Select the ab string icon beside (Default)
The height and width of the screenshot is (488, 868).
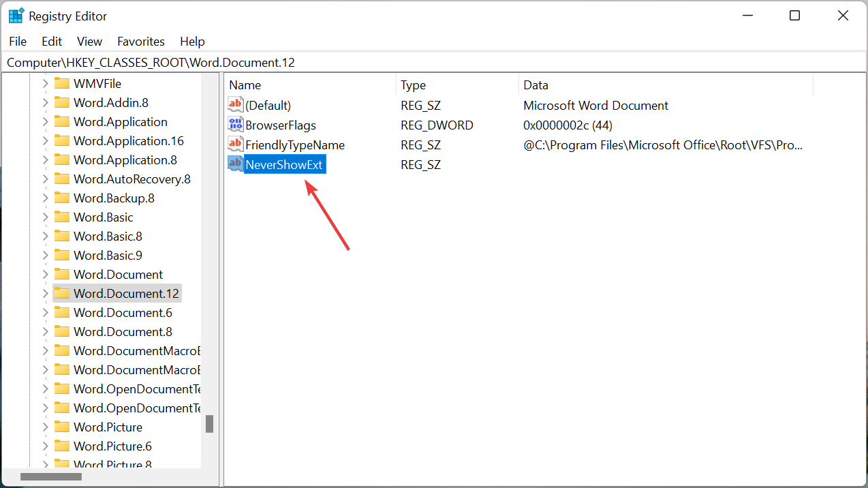[x=235, y=104]
